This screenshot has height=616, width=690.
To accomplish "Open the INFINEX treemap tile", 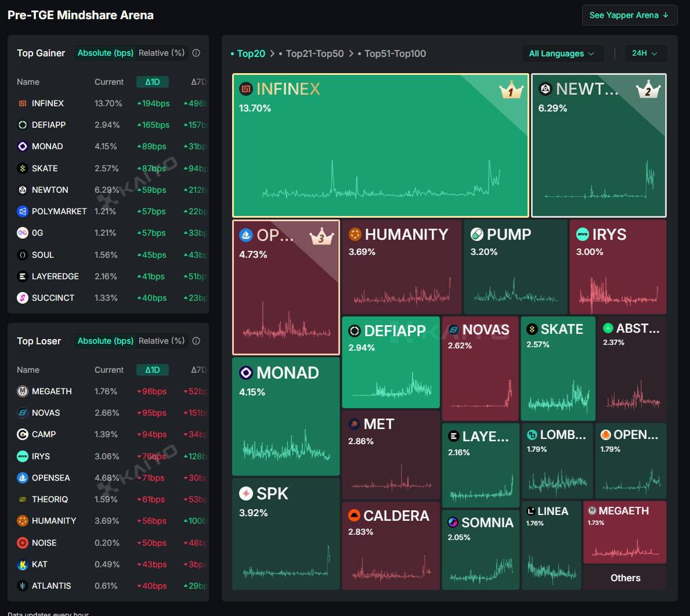I will click(x=381, y=145).
